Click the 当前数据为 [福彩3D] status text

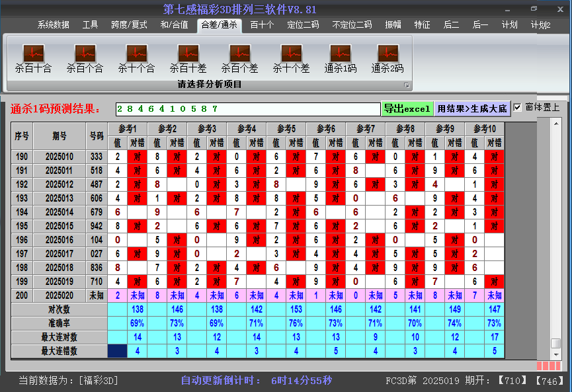pyautogui.click(x=68, y=381)
